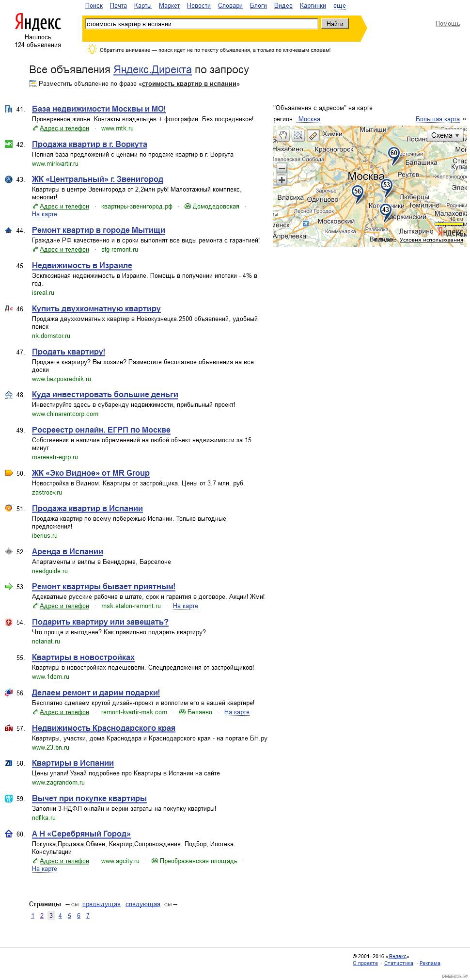Image resolution: width=470 pixels, height=980 pixels.
Task: Change region by clicking Москва
Action: 309,119
